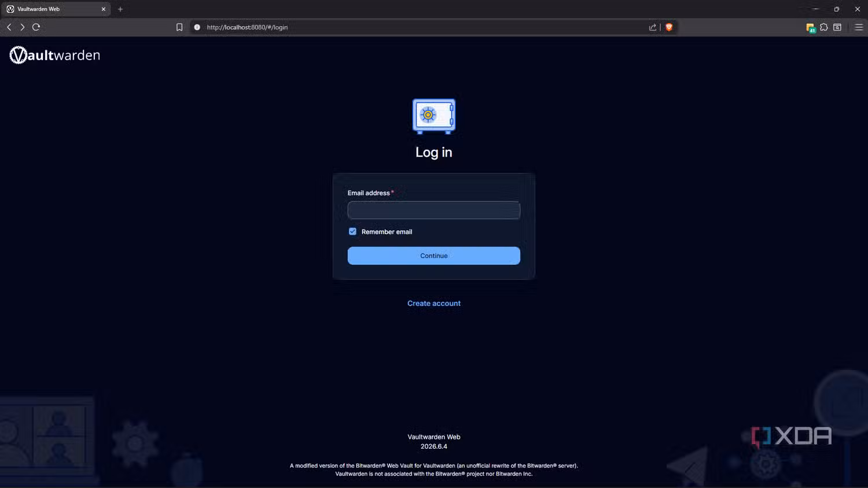Open the share icon in address bar
Image resolution: width=868 pixels, height=488 pixels.
[x=653, y=27]
